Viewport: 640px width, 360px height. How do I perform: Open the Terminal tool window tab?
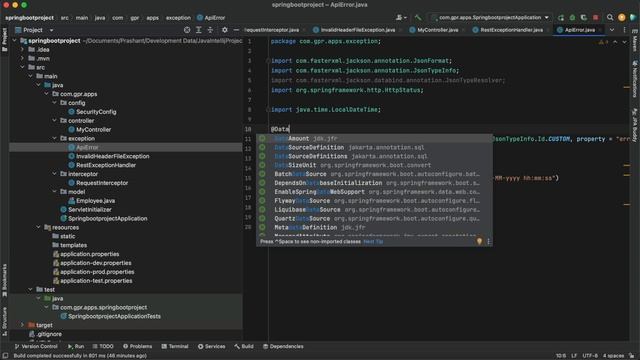tap(175, 346)
